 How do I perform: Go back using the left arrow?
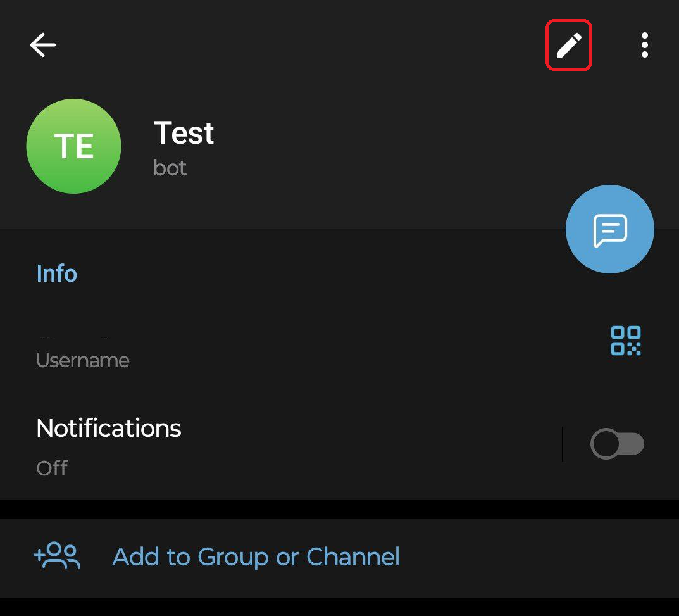pos(42,45)
